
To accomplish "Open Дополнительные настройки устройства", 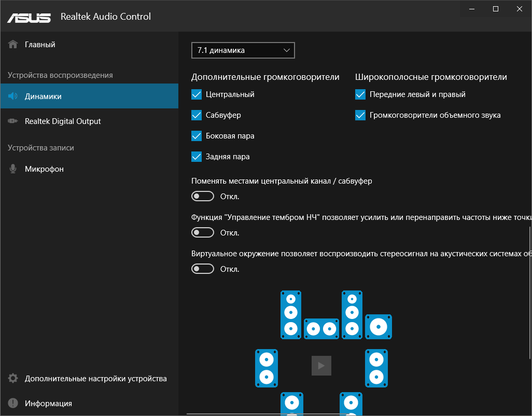I will pyautogui.click(x=95, y=379).
